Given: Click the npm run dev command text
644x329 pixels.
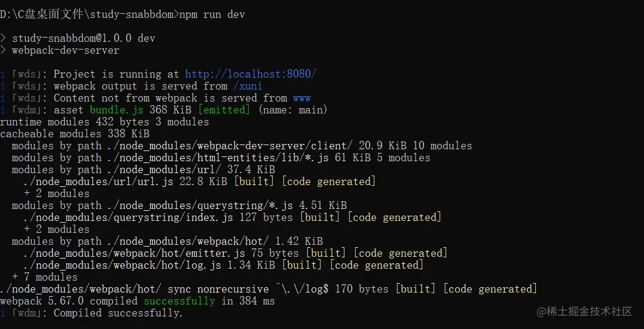Looking at the screenshot, I should pyautogui.click(x=212, y=14).
